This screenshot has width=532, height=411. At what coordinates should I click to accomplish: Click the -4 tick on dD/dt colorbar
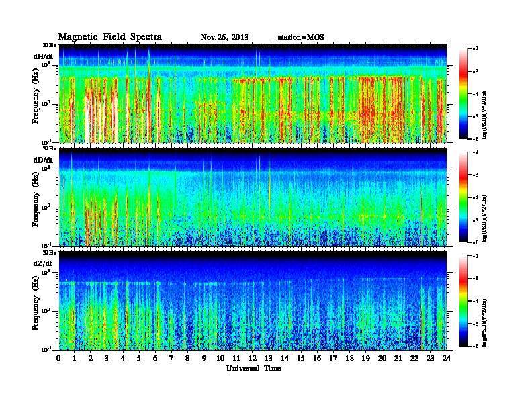pos(476,197)
